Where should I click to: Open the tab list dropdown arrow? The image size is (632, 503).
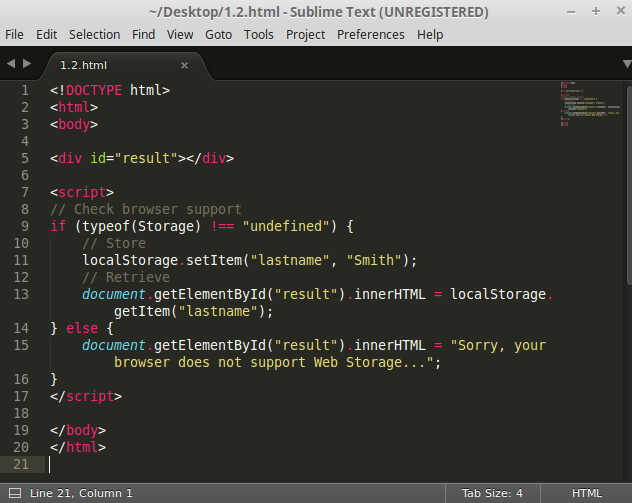point(627,64)
